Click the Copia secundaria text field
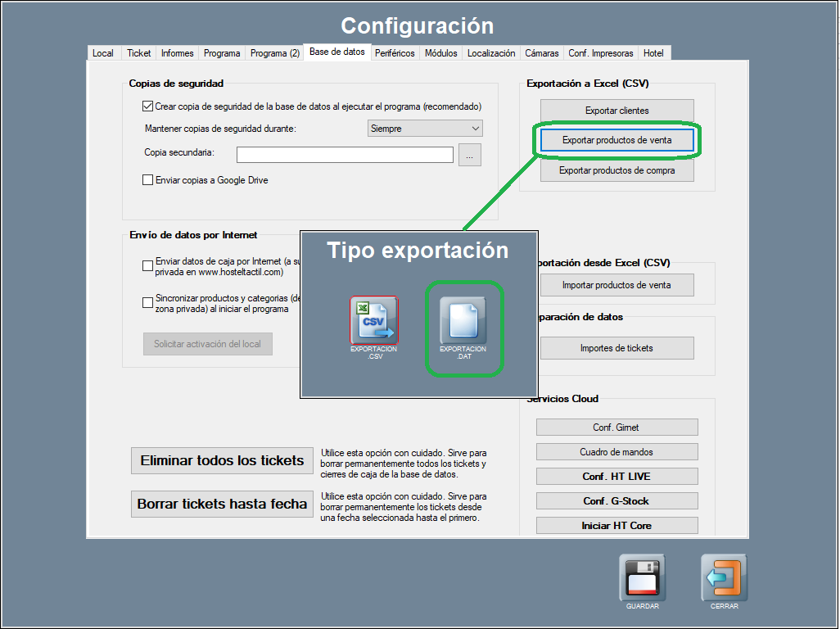The width and height of the screenshot is (840, 629). pos(345,155)
